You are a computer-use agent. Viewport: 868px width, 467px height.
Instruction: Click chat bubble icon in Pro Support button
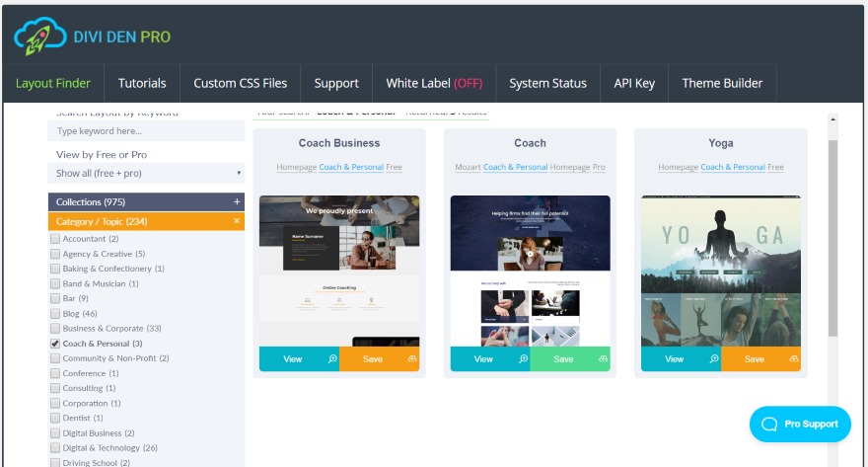click(769, 425)
